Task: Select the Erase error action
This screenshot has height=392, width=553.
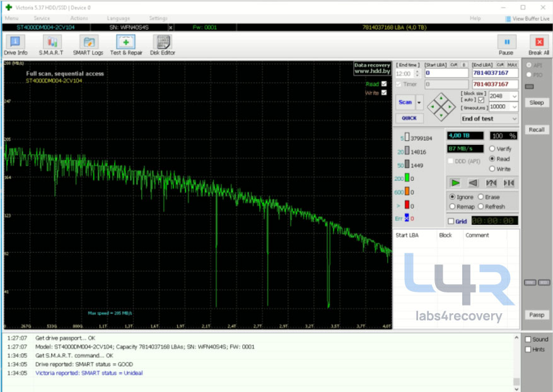Action: [x=480, y=197]
